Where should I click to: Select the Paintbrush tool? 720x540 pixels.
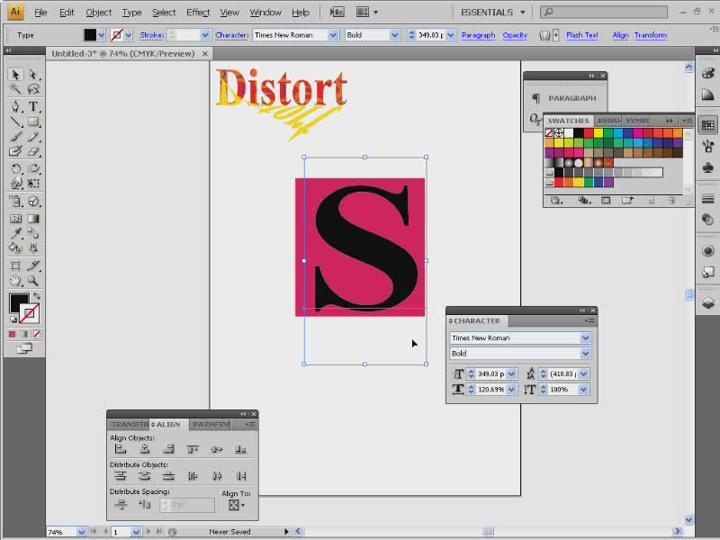[x=15, y=136]
